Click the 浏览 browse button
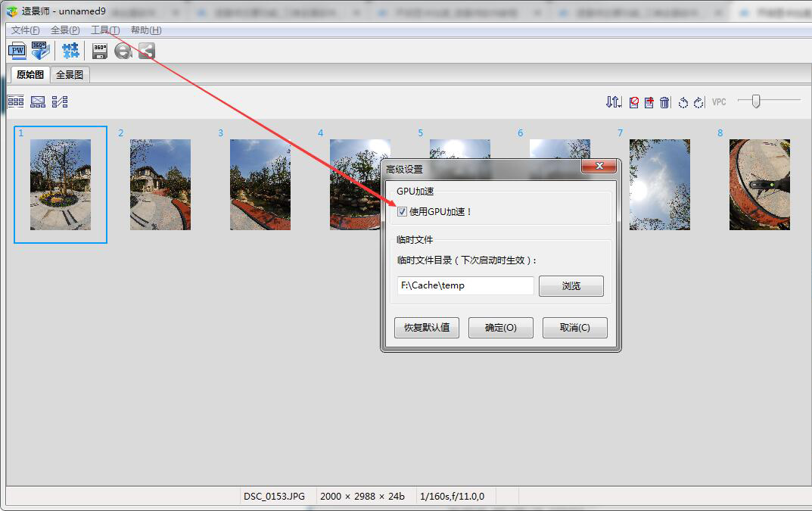This screenshot has height=511, width=812. pos(571,286)
